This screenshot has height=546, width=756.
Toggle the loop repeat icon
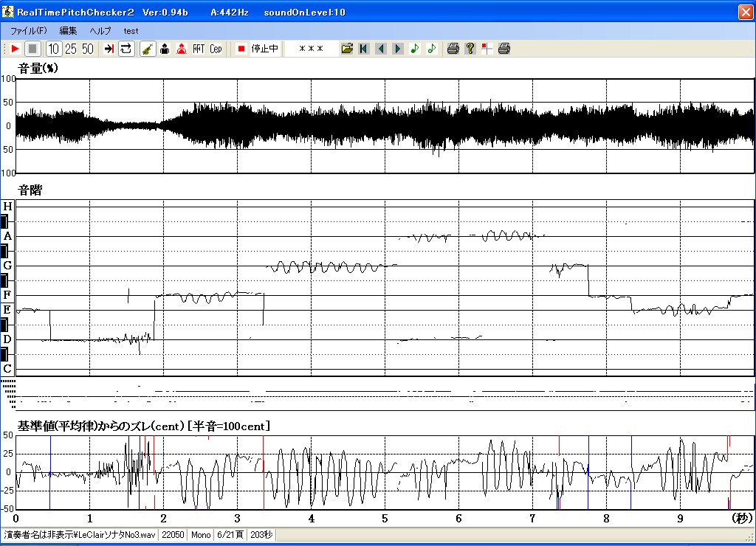[126, 49]
